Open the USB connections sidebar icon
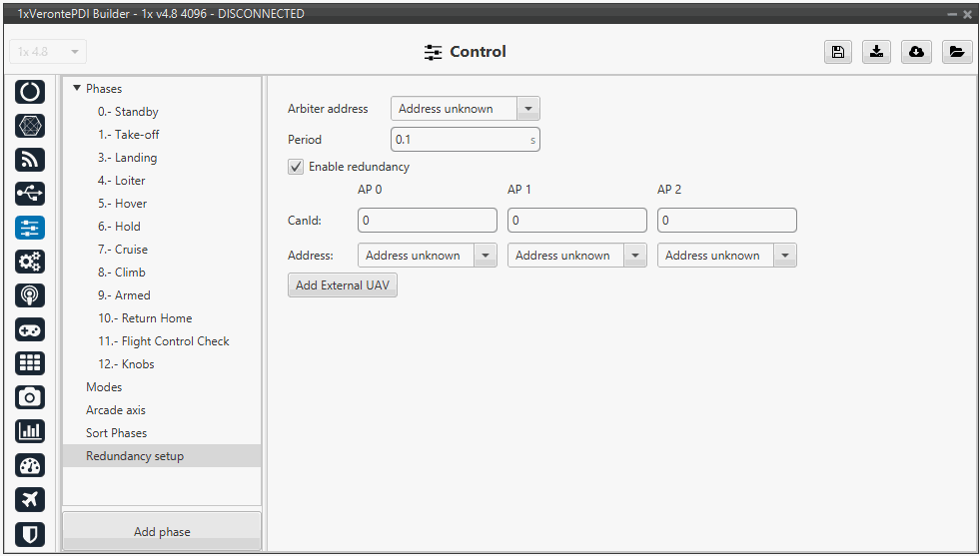980x556 pixels. (30, 194)
